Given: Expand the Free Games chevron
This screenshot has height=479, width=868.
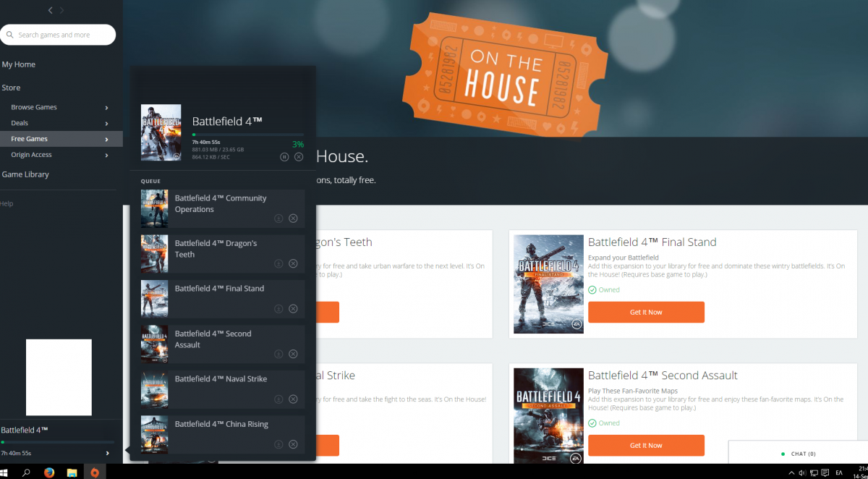Looking at the screenshot, I should [107, 140].
